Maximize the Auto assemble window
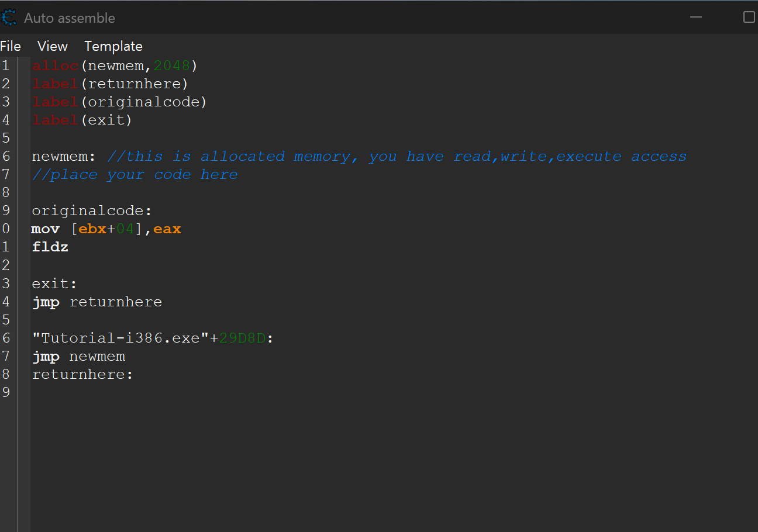This screenshot has height=532, width=758. pyautogui.click(x=749, y=17)
